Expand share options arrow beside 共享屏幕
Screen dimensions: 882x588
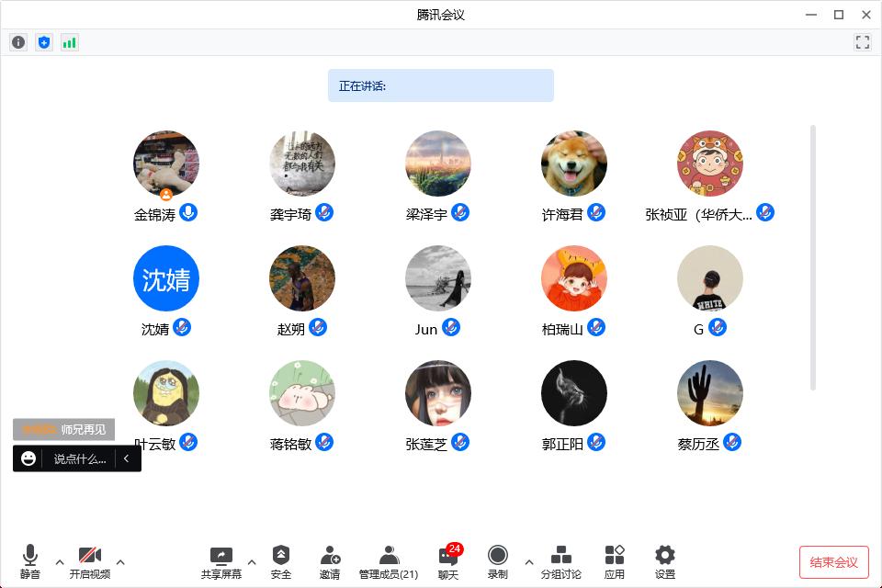[x=252, y=562]
